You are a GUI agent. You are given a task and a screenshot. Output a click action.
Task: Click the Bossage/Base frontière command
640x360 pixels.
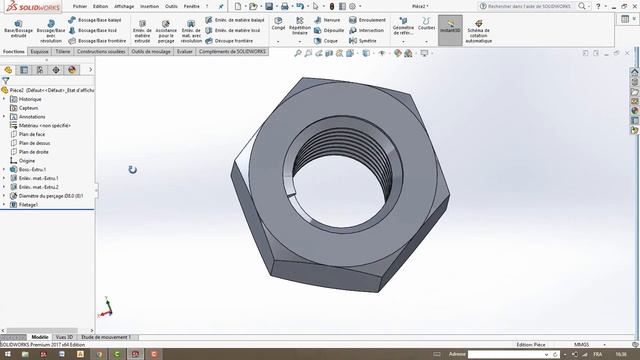pos(97,41)
